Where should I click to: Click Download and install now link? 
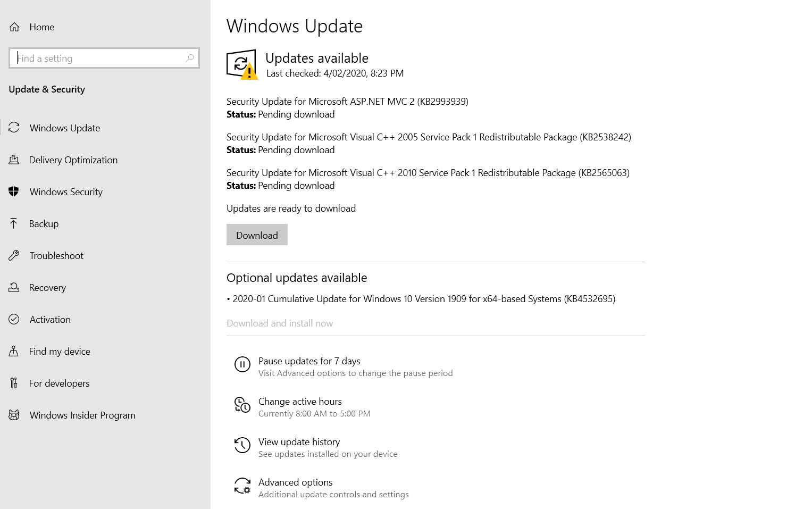280,323
